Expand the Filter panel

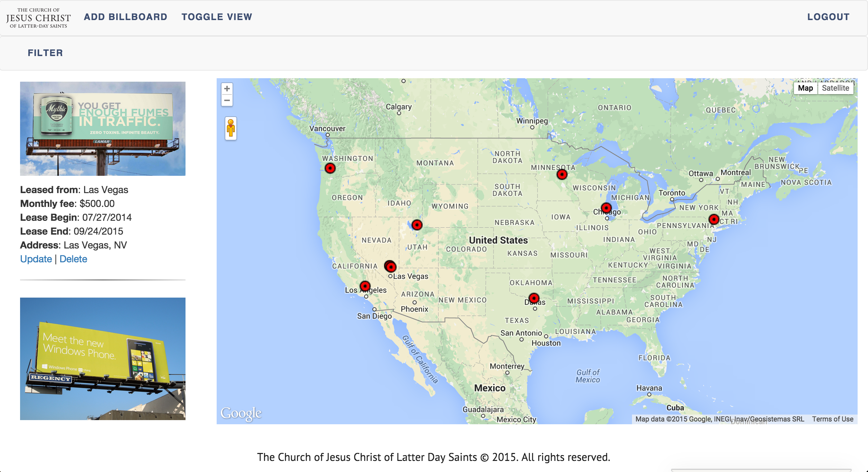45,53
